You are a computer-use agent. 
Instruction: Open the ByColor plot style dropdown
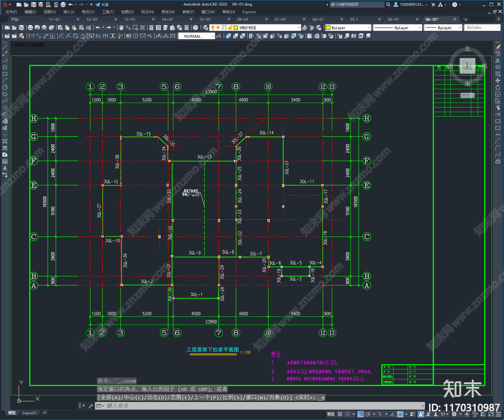click(482, 28)
